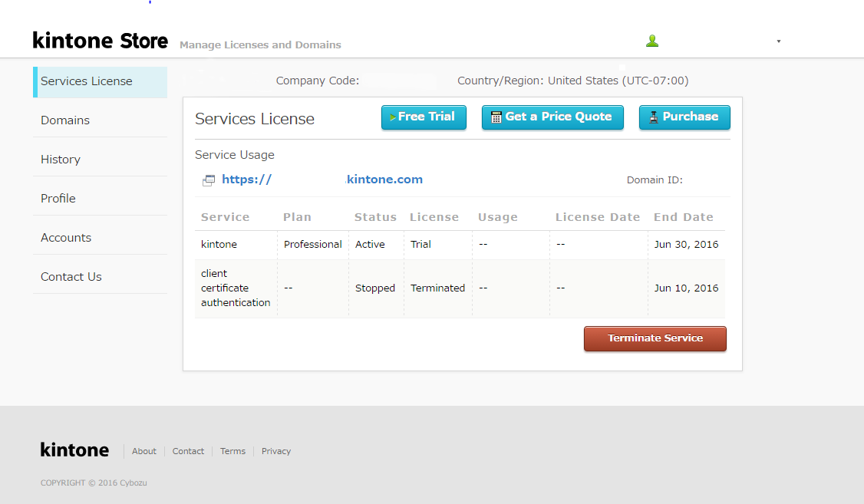The width and height of the screenshot is (864, 504).
Task: Open the account dropdown arrow in header
Action: (779, 41)
